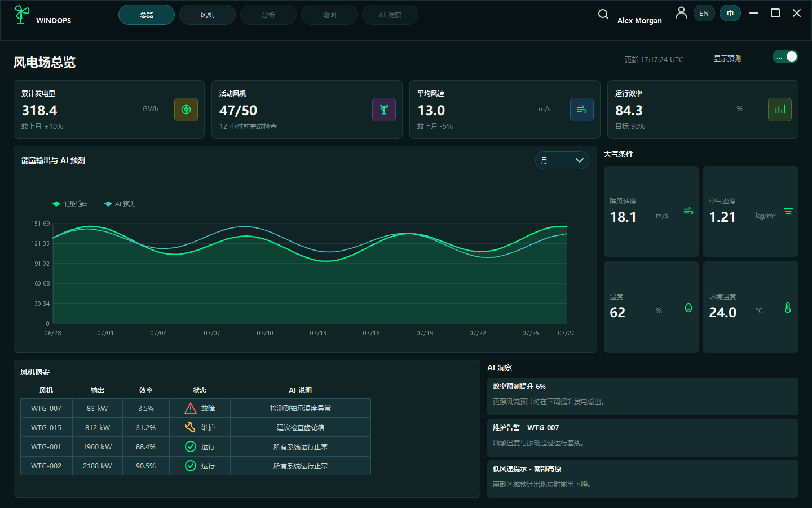Screen dimensions: 812x508
Task: Open the 月 time range dropdown
Action: 562,160
